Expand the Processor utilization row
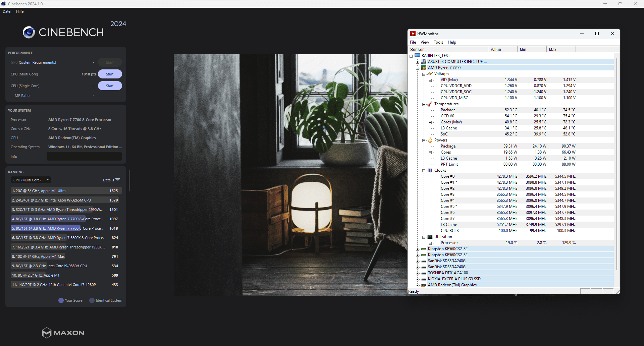The height and width of the screenshot is (346, 644). 430,243
